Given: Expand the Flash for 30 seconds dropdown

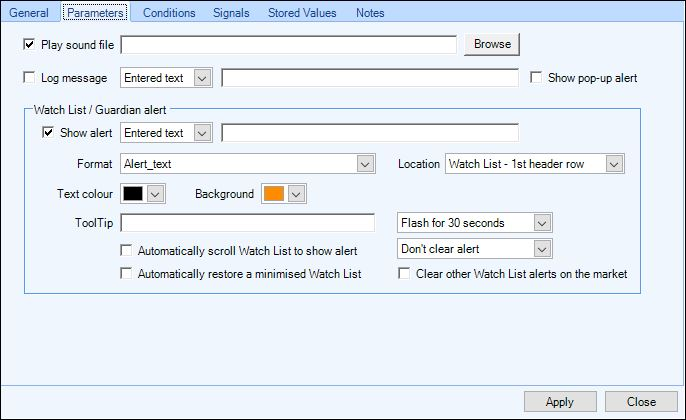Looking at the screenshot, I should (475, 223).
